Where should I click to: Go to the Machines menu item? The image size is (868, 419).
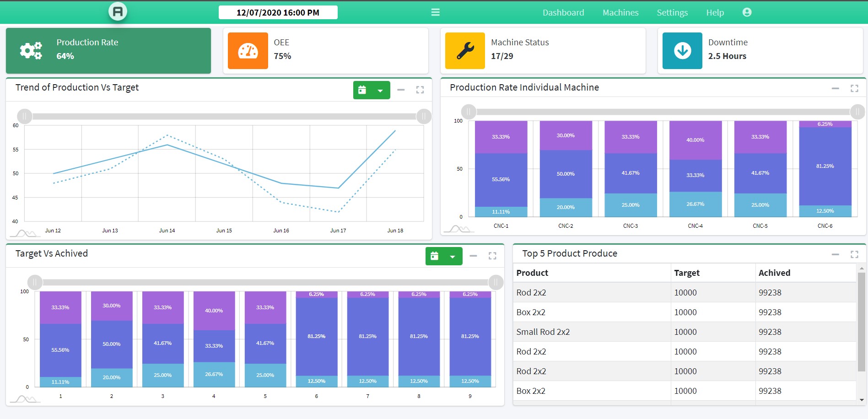coord(620,13)
